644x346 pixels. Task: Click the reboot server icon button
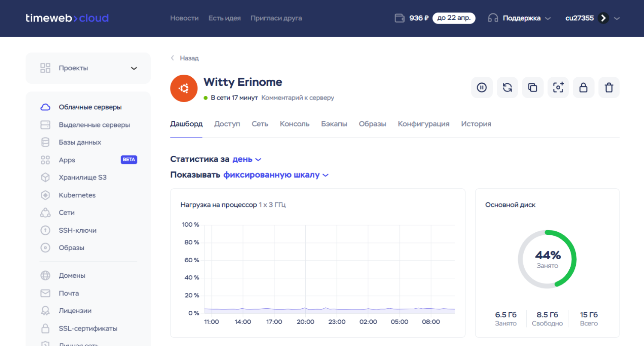click(x=507, y=88)
